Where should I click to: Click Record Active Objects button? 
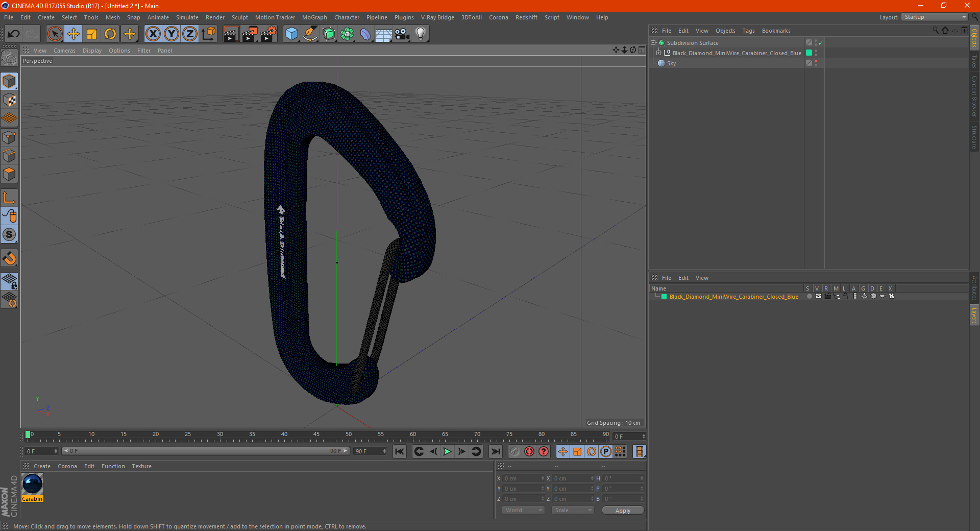tap(514, 451)
